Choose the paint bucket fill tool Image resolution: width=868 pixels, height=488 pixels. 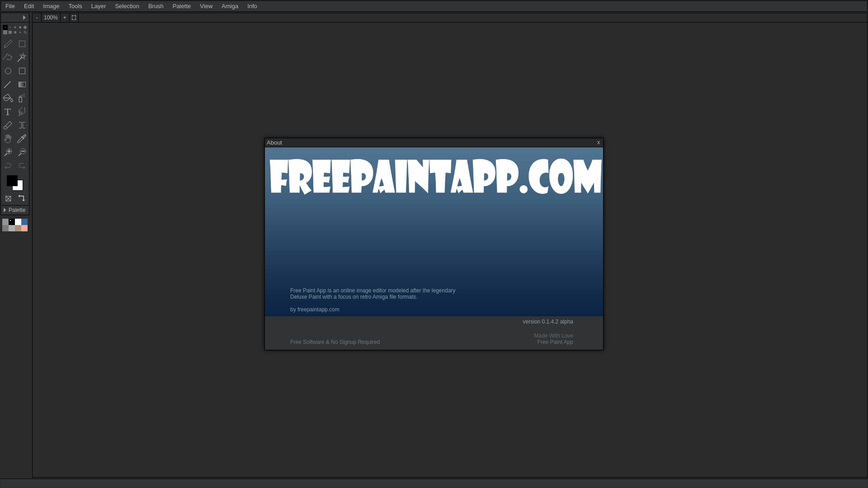pyautogui.click(x=8, y=98)
